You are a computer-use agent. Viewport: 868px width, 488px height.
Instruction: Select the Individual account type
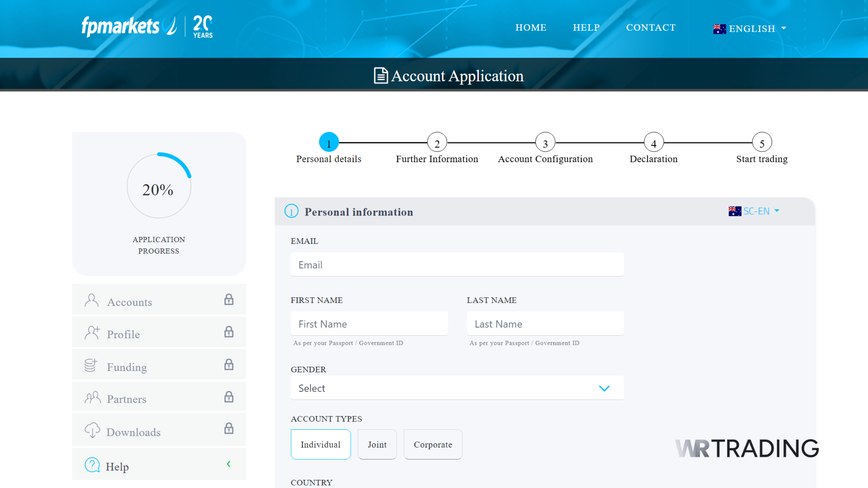[x=321, y=445]
